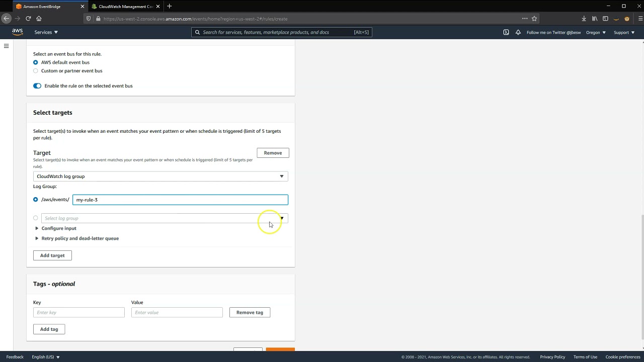Click the Firefox back arrow
This screenshot has width=644, height=362.
coord(6,19)
